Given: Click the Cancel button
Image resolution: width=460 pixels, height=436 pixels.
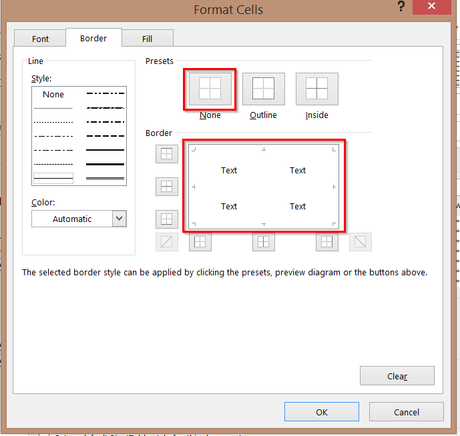Looking at the screenshot, I should [406, 412].
